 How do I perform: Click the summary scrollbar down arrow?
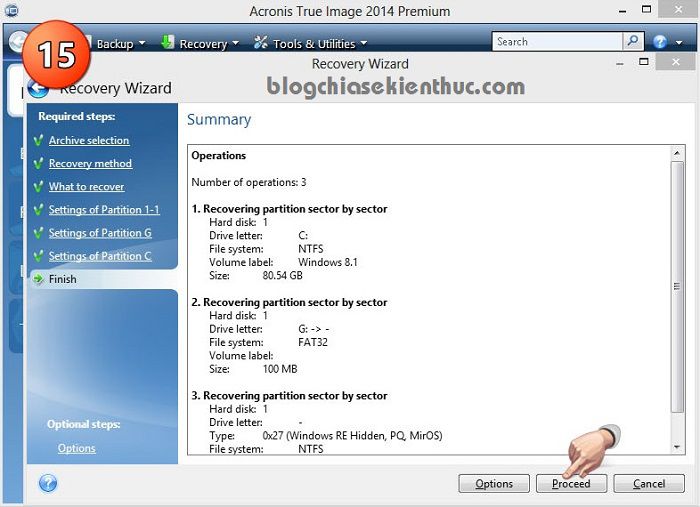[677, 447]
